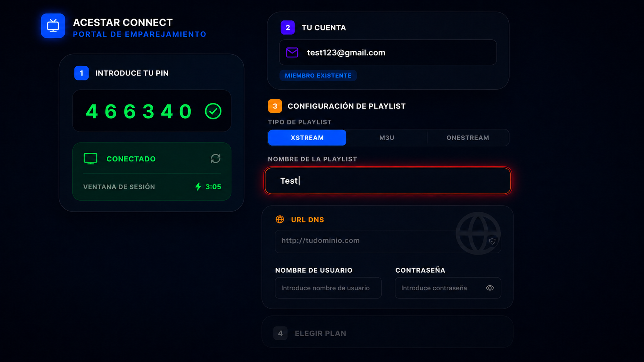Click the envelope icon beside email
Viewport: 644px width, 362px height.
click(292, 52)
